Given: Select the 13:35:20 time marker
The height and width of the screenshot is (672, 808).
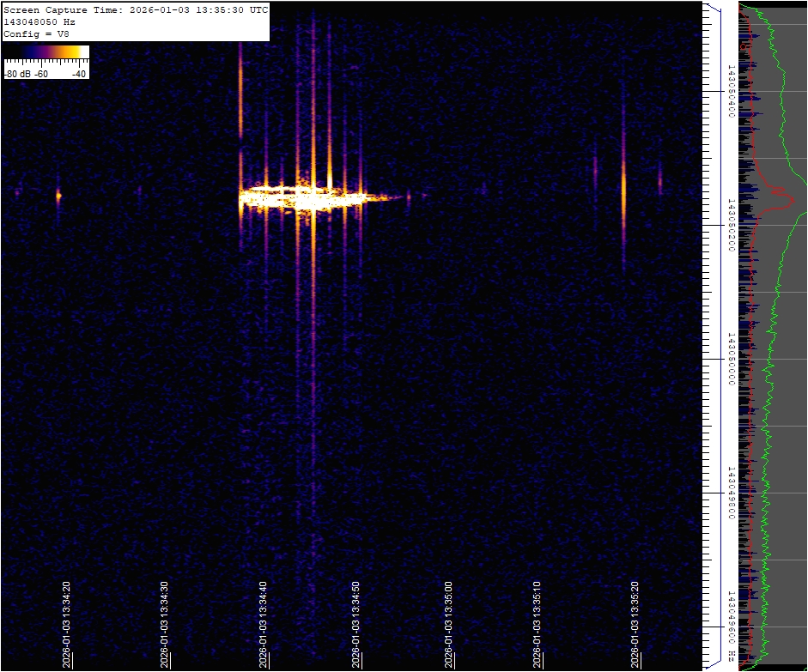Looking at the screenshot, I should tap(635, 623).
